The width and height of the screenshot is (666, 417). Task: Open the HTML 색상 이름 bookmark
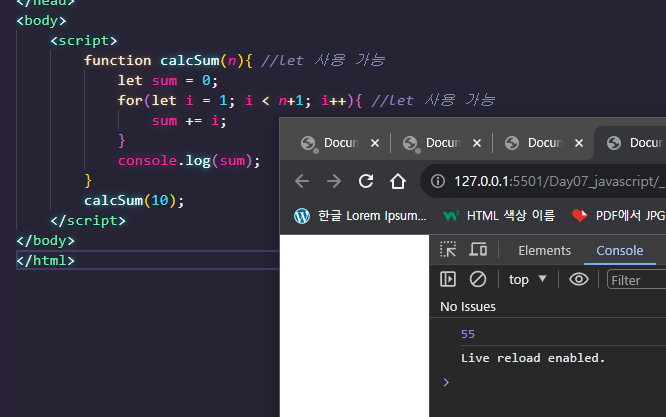point(499,216)
